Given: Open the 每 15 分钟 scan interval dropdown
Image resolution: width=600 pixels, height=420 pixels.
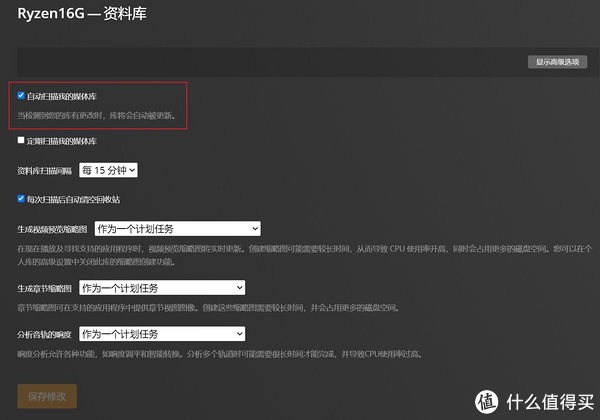Looking at the screenshot, I should click(x=108, y=170).
